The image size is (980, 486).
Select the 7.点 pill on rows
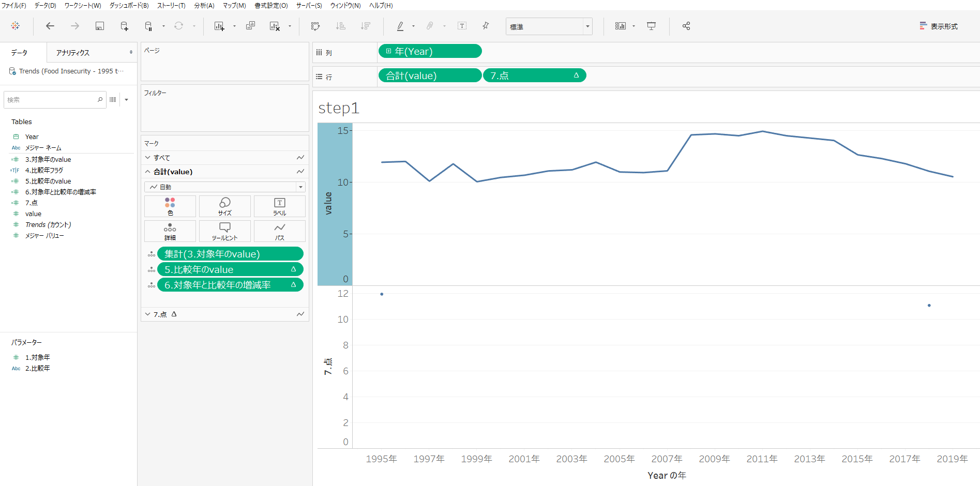(x=534, y=75)
